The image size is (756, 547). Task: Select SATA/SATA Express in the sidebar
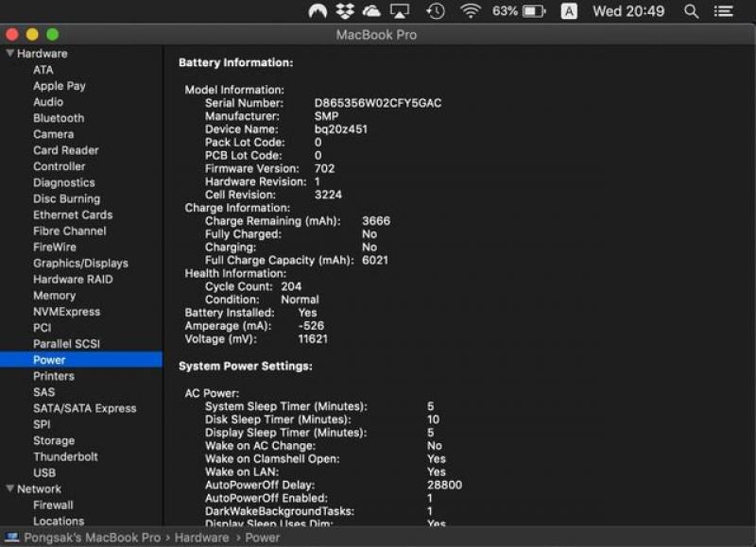pos(85,408)
